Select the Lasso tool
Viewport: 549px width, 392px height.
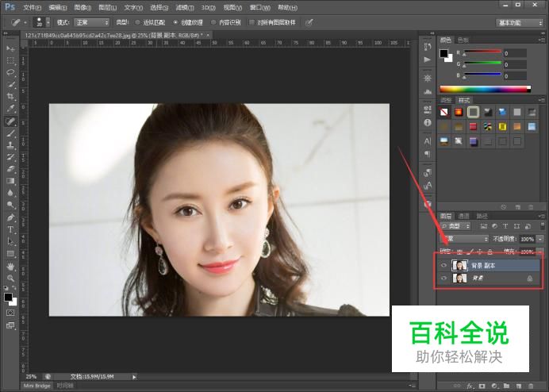click(x=10, y=72)
